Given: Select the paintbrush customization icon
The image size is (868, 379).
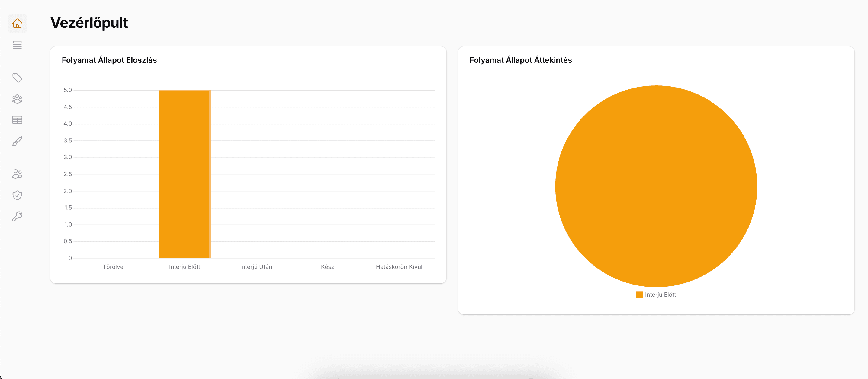Looking at the screenshot, I should [x=17, y=141].
